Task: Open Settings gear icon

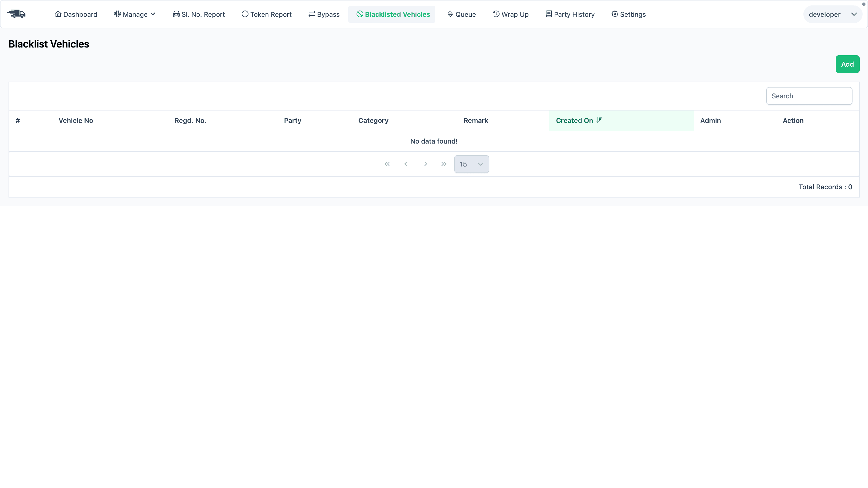Action: [615, 14]
